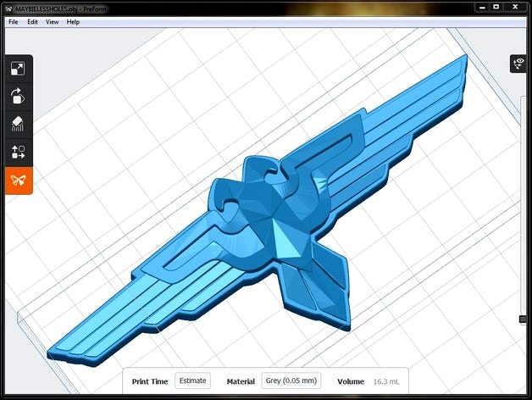This screenshot has width=532, height=400.
Task: Minimize the PreForm window
Action: tap(483, 7)
